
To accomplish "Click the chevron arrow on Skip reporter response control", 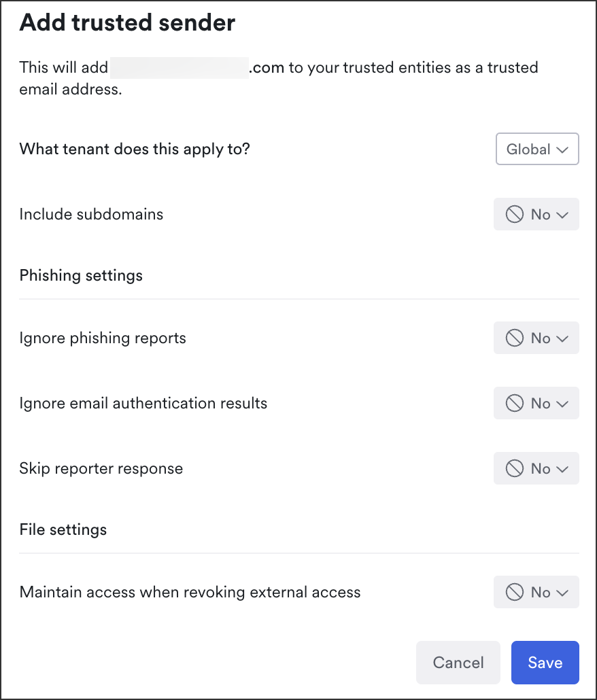I will point(562,469).
